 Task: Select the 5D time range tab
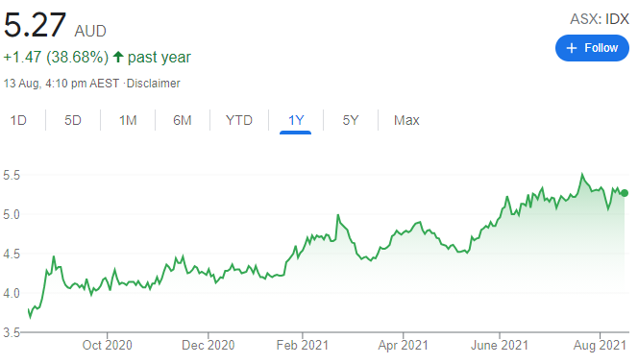point(73,120)
